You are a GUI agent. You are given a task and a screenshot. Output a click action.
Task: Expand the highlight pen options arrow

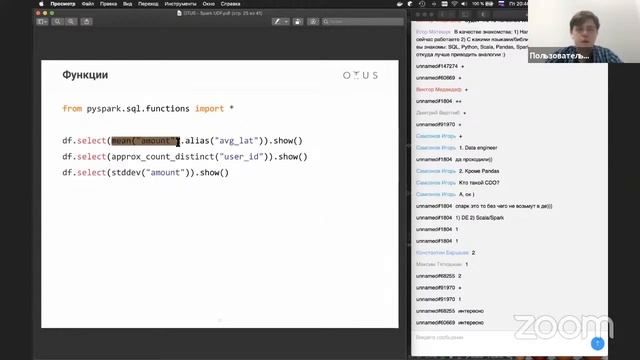coord(287,22)
